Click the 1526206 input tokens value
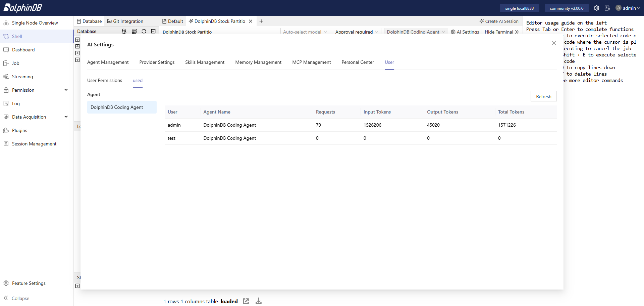Viewport: 644px width, 306px height. click(372, 125)
